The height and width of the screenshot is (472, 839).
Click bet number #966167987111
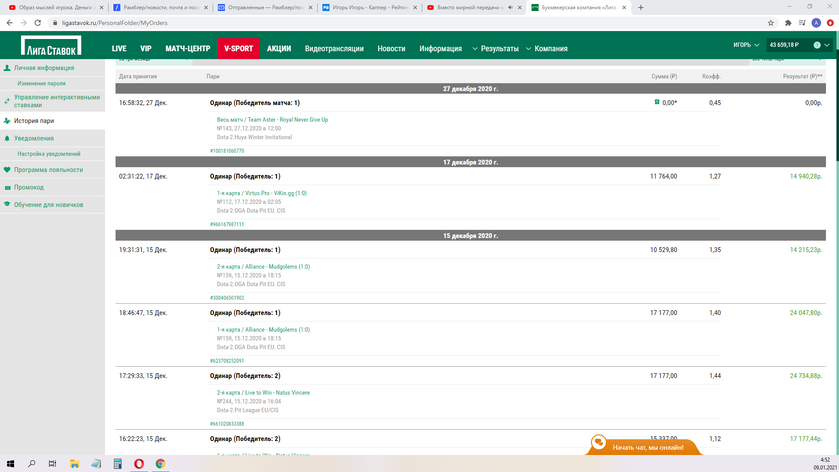tap(227, 224)
